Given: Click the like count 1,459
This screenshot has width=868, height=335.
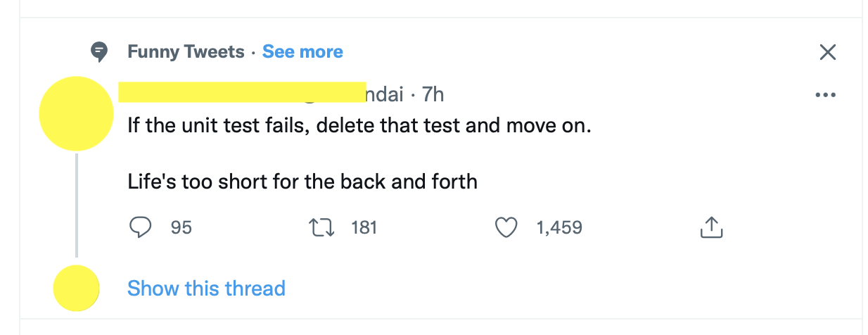Looking at the screenshot, I should (x=559, y=227).
